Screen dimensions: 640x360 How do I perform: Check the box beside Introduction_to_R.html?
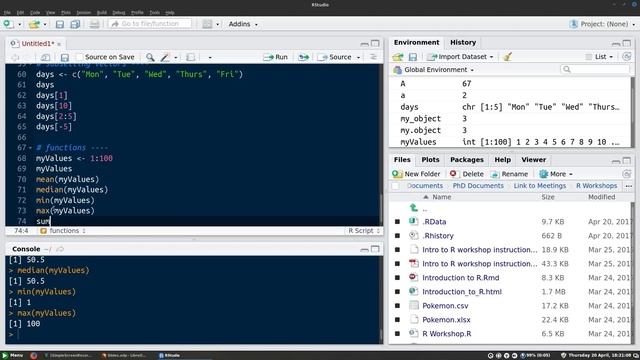pos(397,292)
